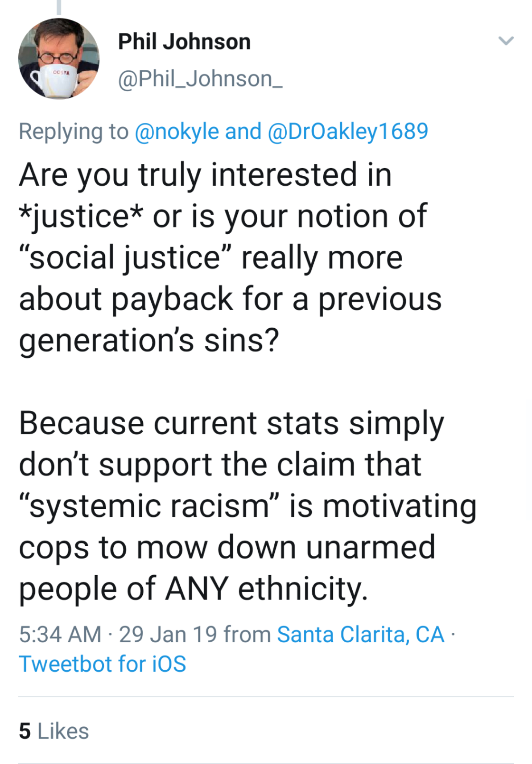Visit the @DrOakley1689 profile mention
Image resolution: width=532 pixels, height=764 pixels.
(x=347, y=131)
